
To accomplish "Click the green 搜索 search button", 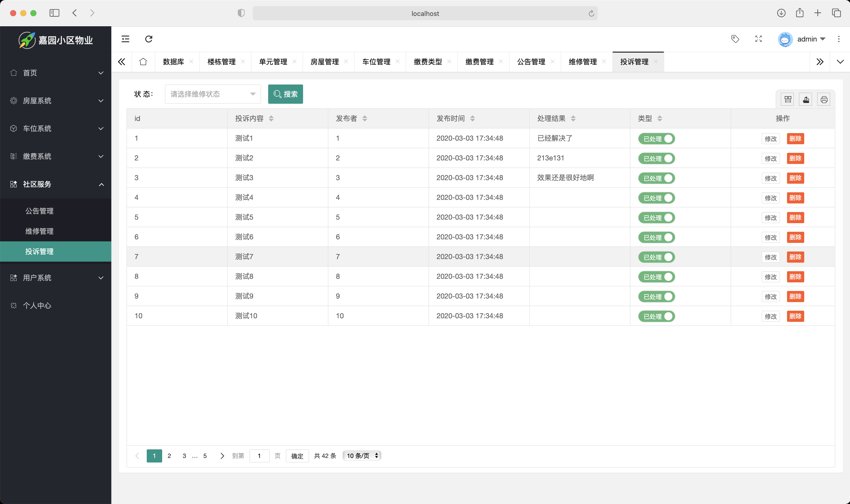I will 285,94.
